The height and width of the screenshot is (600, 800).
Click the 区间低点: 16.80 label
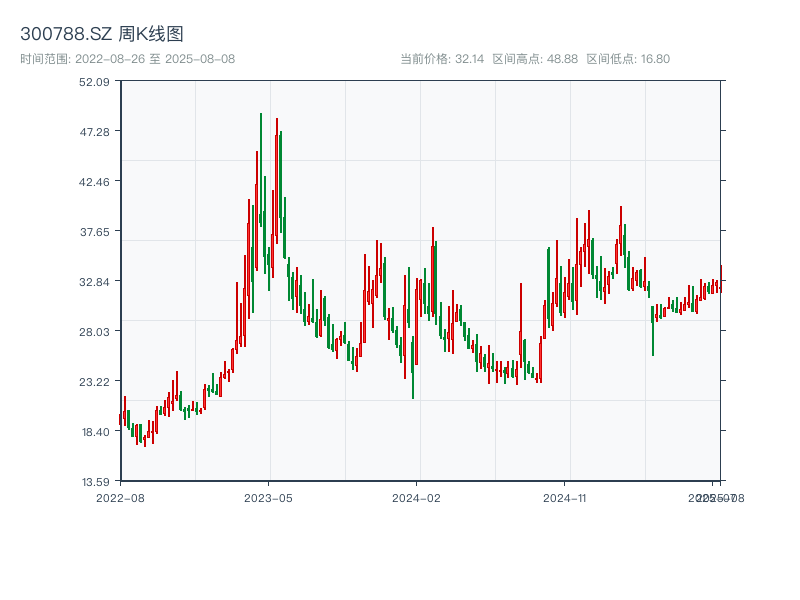click(x=626, y=57)
